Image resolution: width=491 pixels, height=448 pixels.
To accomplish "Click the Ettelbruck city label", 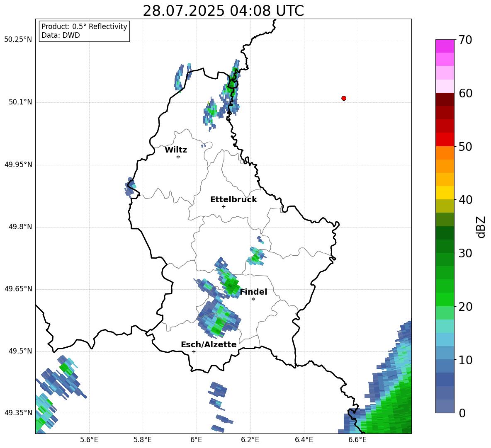I will 233,200.
